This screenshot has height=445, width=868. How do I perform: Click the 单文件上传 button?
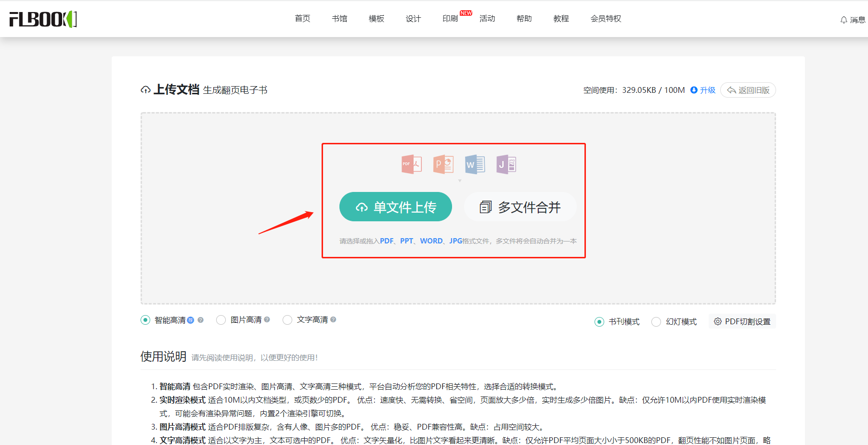point(396,207)
